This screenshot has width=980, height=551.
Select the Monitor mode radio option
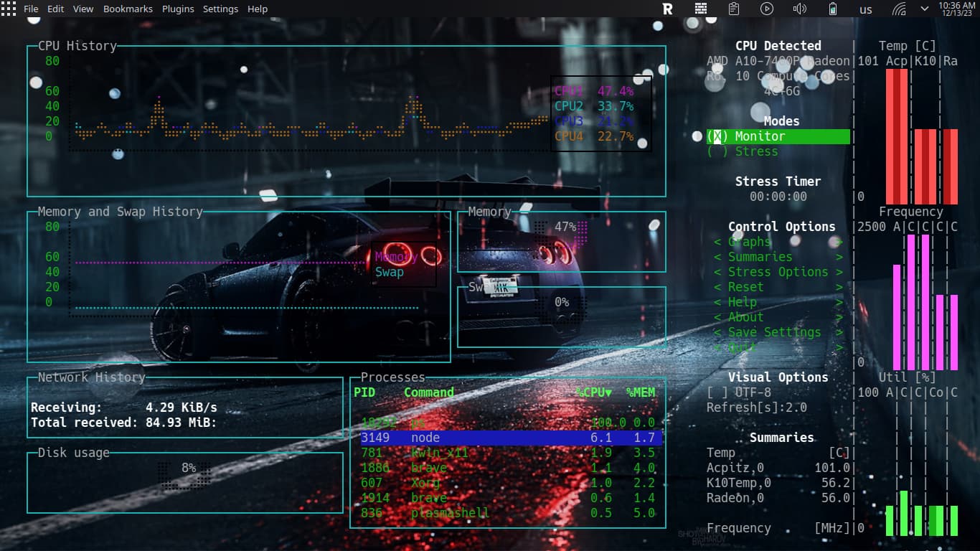(x=778, y=136)
